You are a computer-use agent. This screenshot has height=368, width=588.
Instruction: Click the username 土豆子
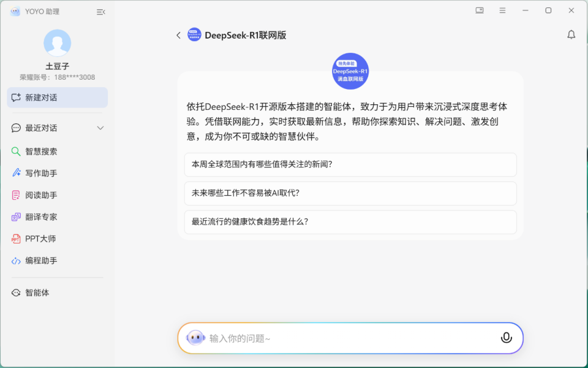coord(58,66)
